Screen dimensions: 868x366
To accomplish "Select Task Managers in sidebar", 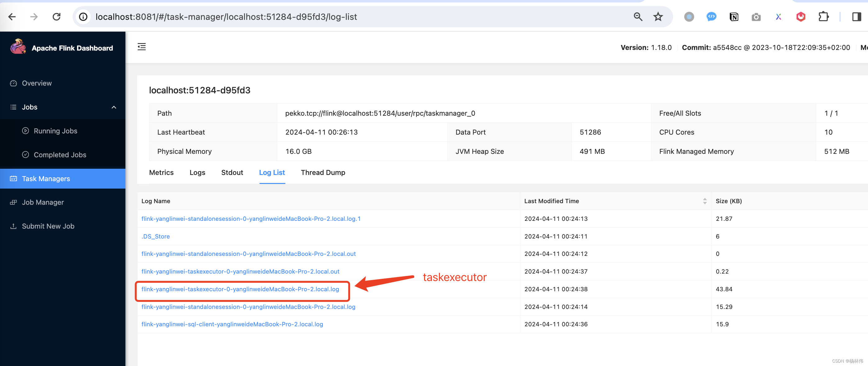I will point(45,179).
